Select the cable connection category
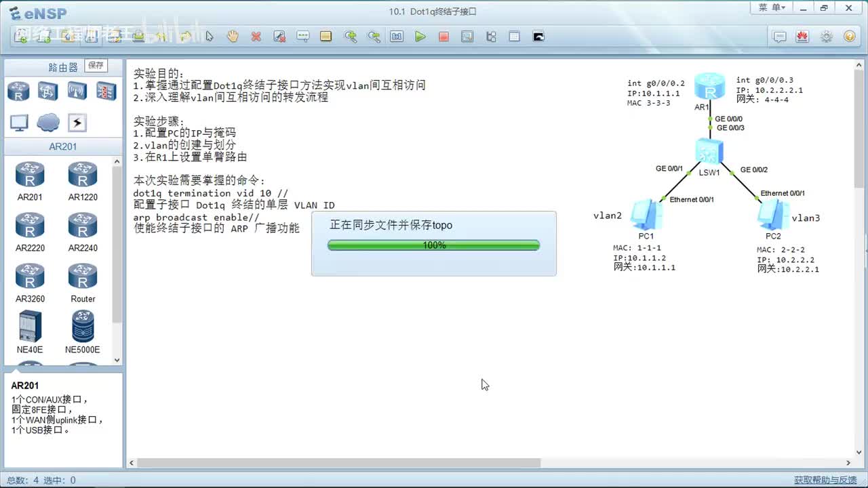868x488 pixels. point(77,123)
